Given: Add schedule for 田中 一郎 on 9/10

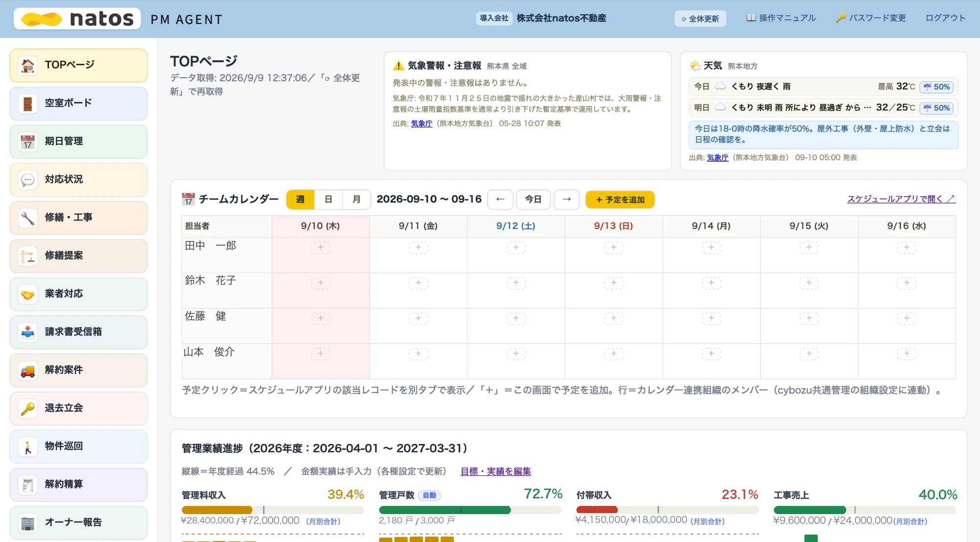Looking at the screenshot, I should [x=320, y=247].
